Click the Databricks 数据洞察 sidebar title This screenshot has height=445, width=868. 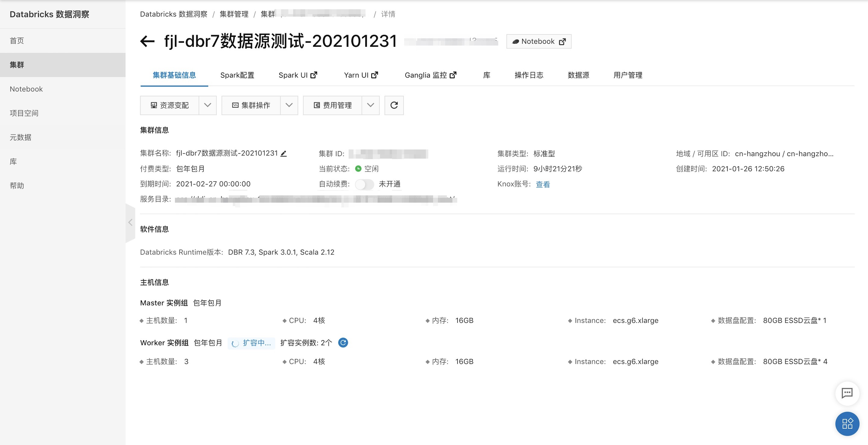[x=49, y=14]
